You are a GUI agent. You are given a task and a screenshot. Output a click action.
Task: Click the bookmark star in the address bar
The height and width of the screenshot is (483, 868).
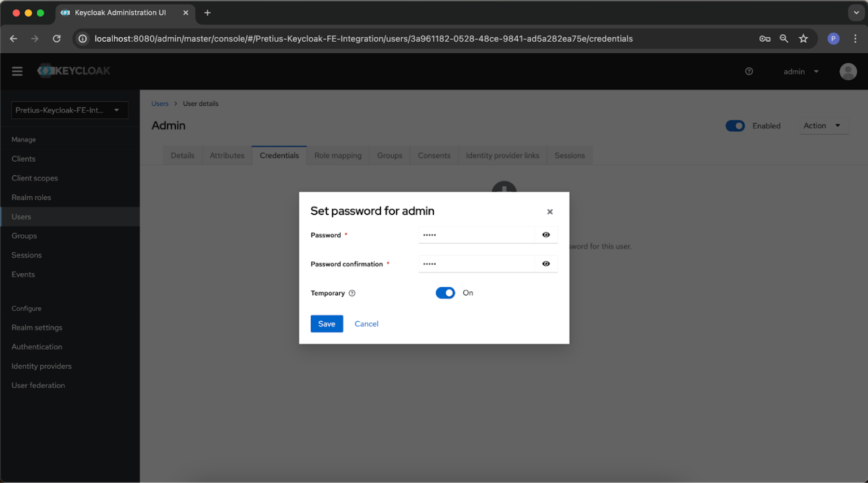[803, 38]
